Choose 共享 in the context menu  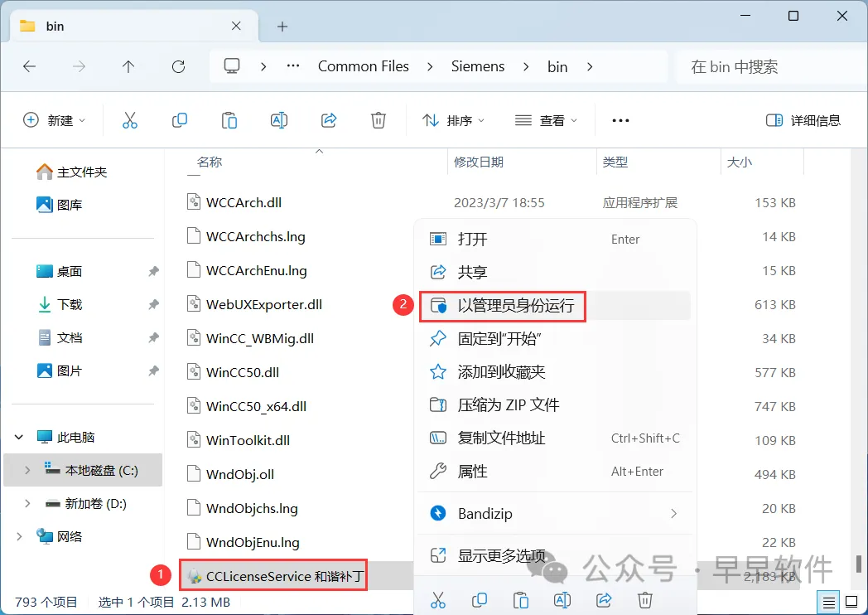(x=555, y=272)
